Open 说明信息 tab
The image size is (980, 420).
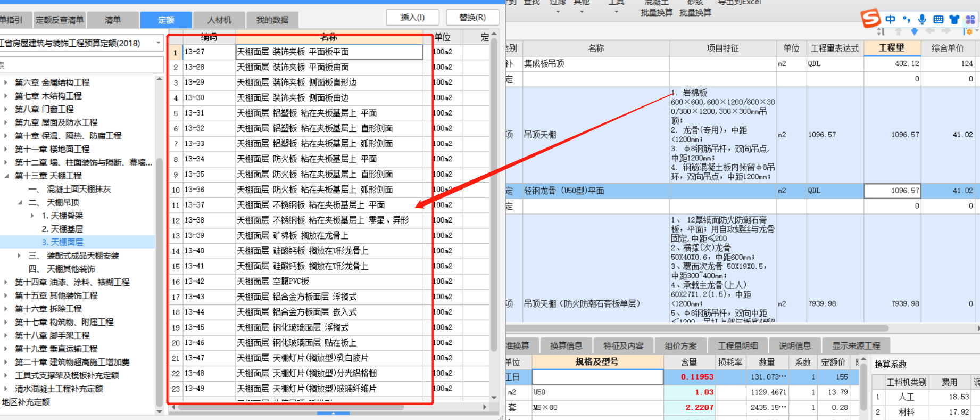795,346
